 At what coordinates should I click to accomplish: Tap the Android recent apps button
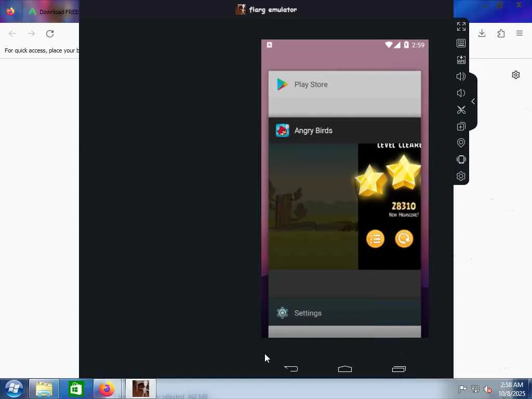click(x=398, y=369)
